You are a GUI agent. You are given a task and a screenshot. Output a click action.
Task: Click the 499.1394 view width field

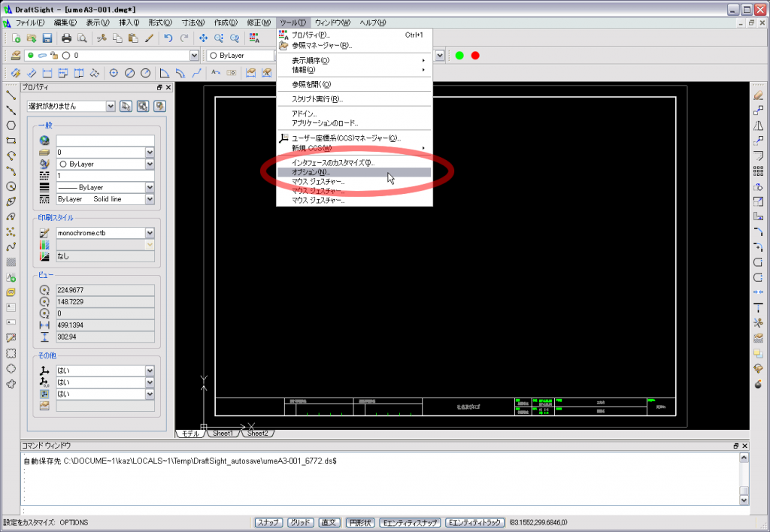point(105,325)
